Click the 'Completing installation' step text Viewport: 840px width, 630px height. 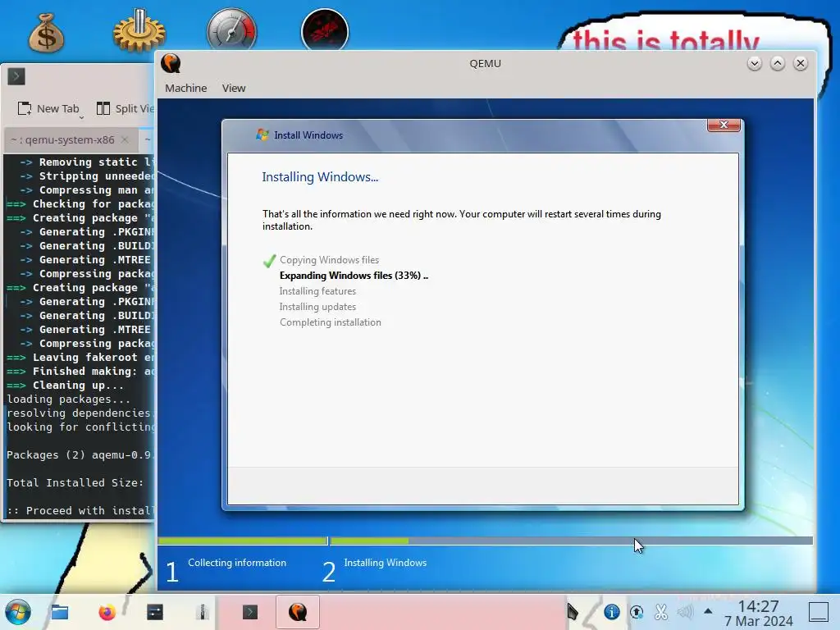(x=331, y=322)
